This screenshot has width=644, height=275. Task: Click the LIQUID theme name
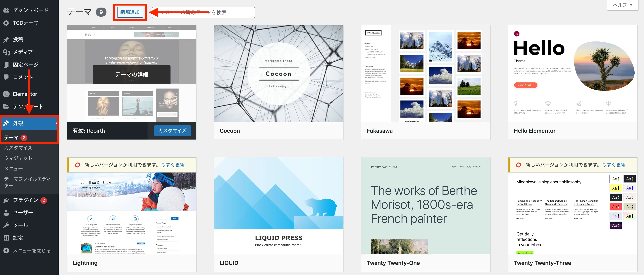pos(229,263)
